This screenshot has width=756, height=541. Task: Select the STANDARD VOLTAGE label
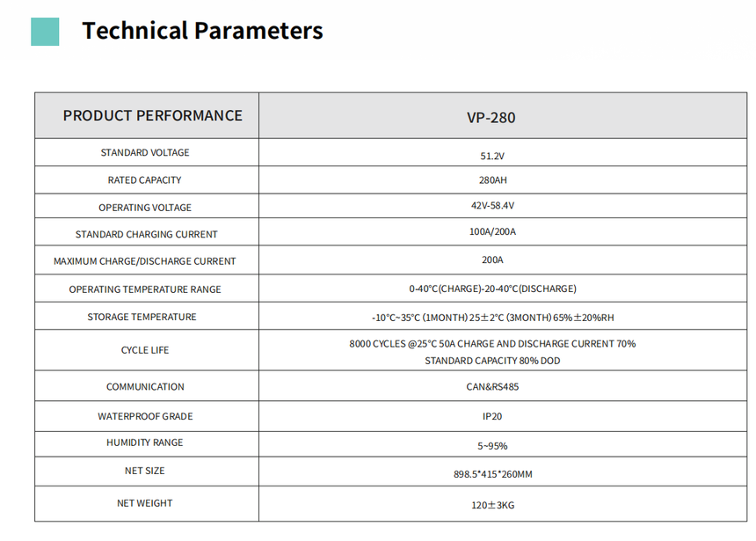(x=145, y=152)
